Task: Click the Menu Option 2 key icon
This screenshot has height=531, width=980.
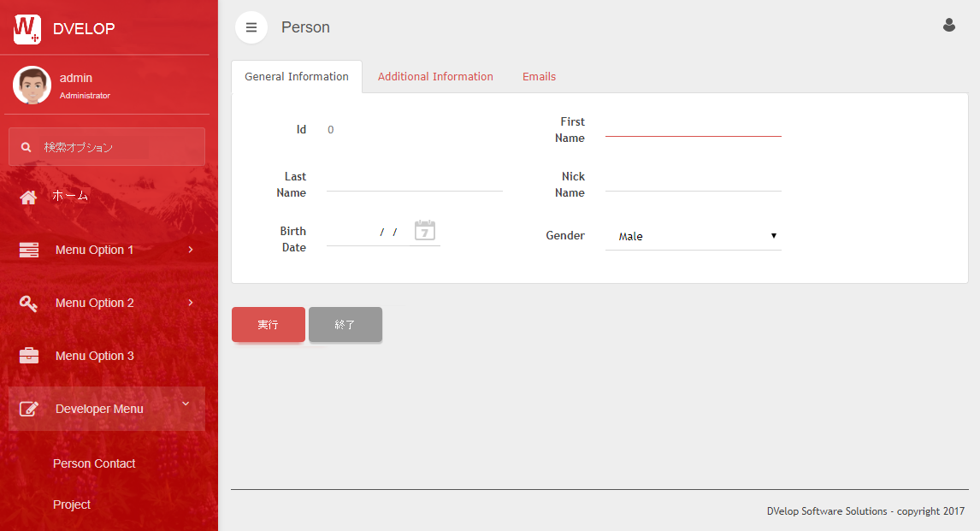Action: [x=28, y=303]
